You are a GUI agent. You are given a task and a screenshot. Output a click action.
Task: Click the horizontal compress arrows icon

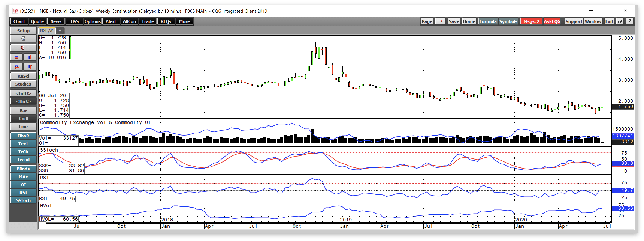[x=17, y=67]
